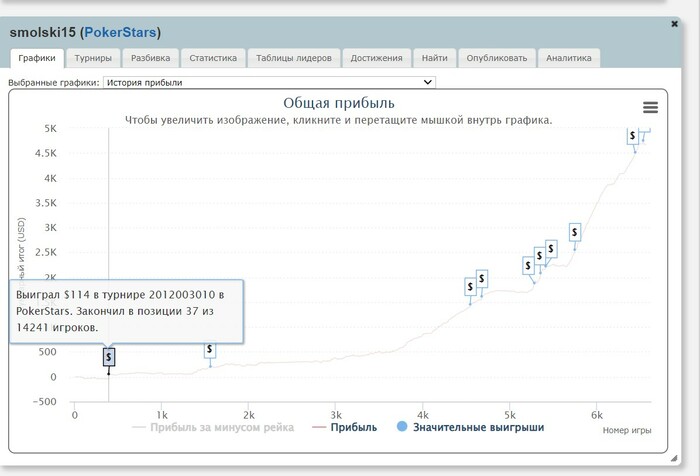Toggle the Прибыль legend series
This screenshot has width=700, height=476.
coord(344,427)
